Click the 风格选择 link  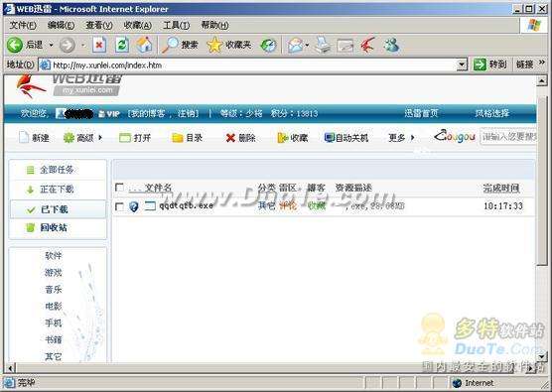(492, 113)
